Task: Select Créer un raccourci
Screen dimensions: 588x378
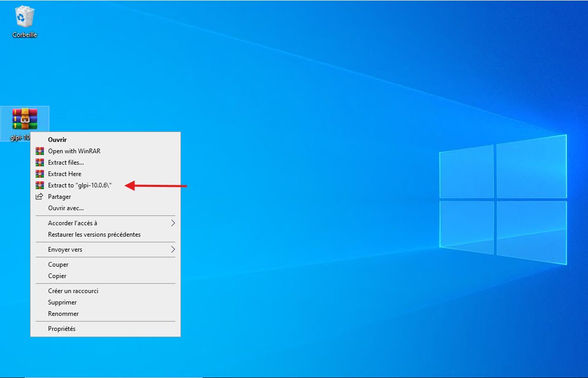Action: (x=105, y=291)
